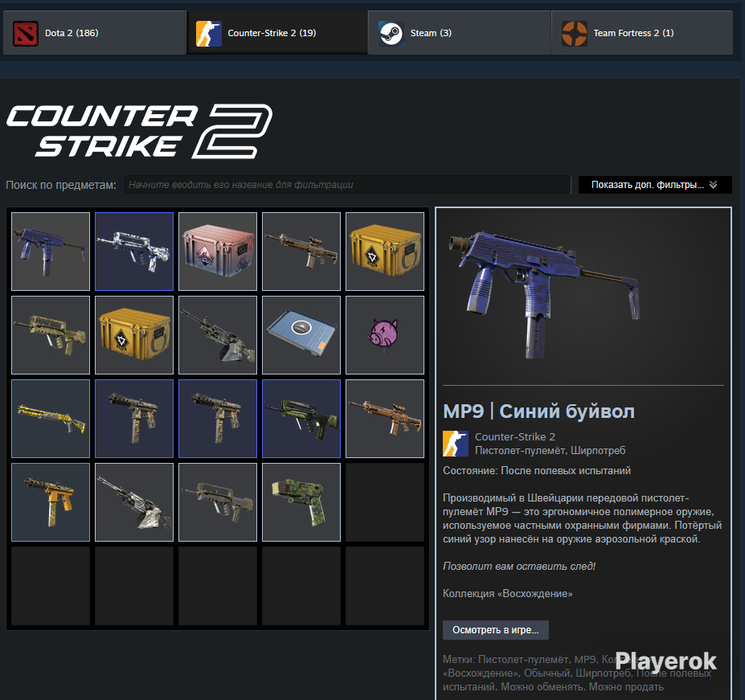Open the Team Fortress 2 (1) tab
Viewport: 745px width, 700px height.
(x=642, y=33)
